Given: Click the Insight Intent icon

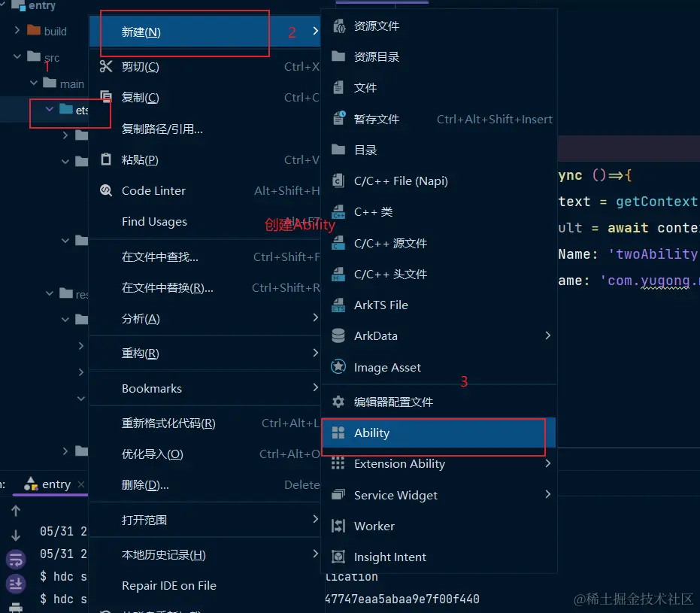Looking at the screenshot, I should coord(338,557).
